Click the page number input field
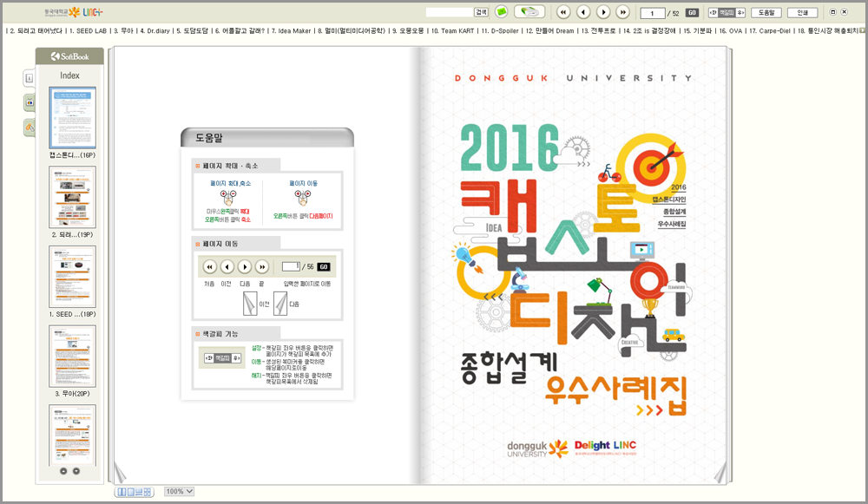The width and height of the screenshot is (868, 504). tap(652, 13)
